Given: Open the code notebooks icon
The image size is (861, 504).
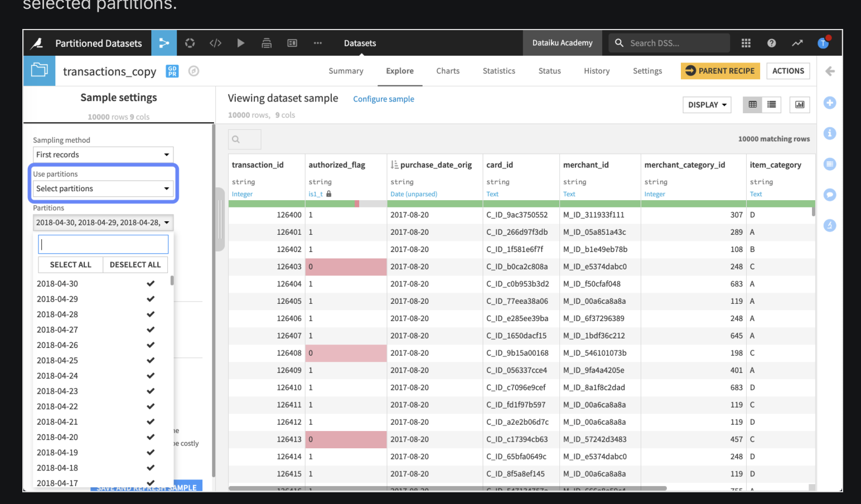Looking at the screenshot, I should pos(215,43).
